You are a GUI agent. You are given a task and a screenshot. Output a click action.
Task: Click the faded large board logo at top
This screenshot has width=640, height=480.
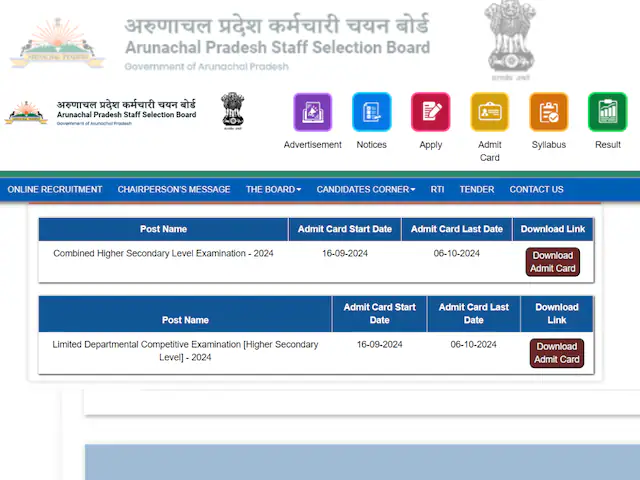coord(57,44)
